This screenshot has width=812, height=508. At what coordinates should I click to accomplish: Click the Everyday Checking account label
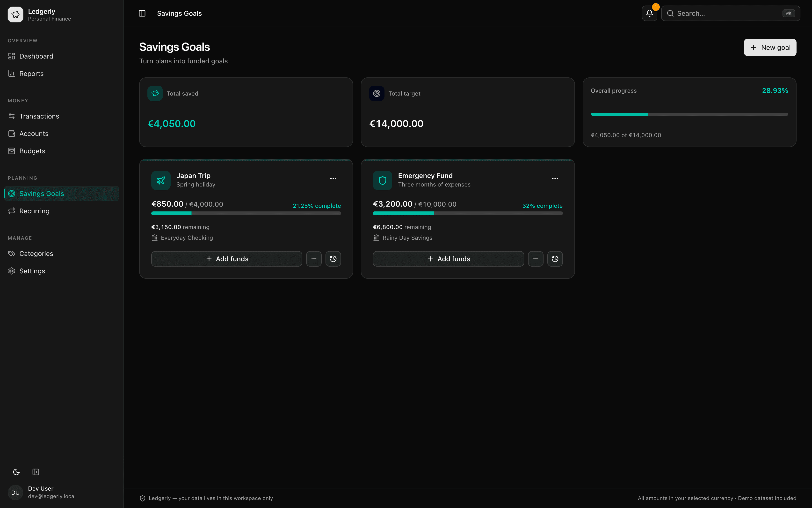(187, 238)
